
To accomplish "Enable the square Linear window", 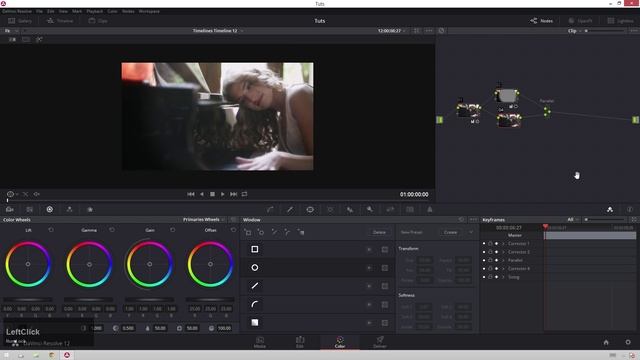I will pos(255,249).
